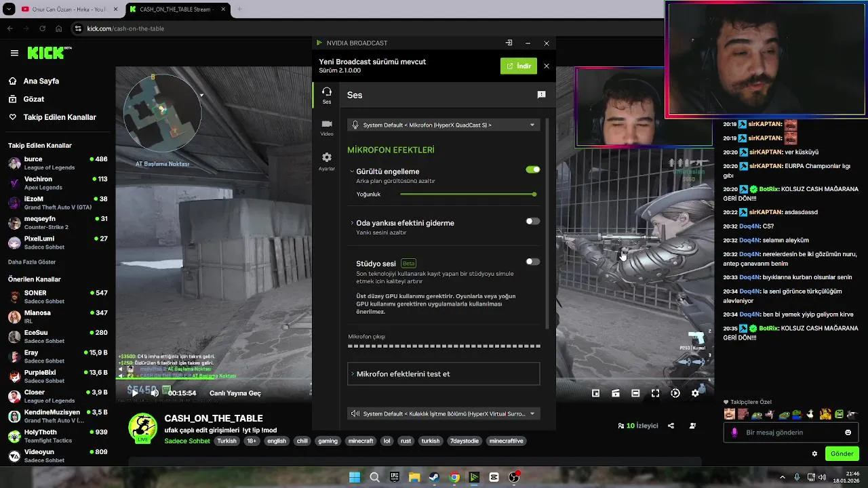
Task: Click the Turkish stream tag
Action: point(226,441)
